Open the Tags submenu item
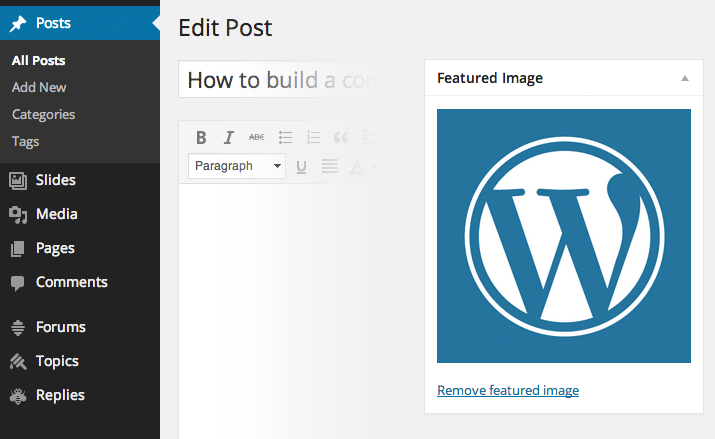715x439 pixels. (26, 141)
